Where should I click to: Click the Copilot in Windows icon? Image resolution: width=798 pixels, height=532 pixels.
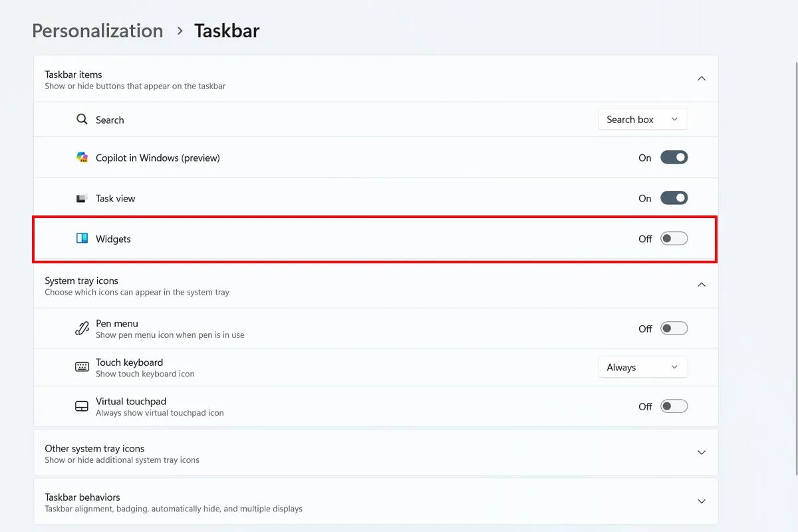82,158
